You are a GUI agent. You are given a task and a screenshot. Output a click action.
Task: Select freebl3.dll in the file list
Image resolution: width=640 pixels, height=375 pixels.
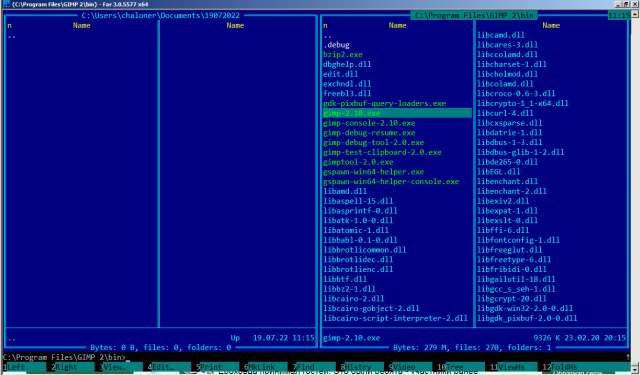(x=347, y=94)
